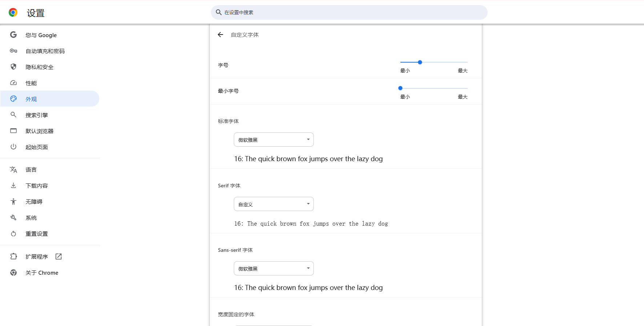Screen dimensions: 644x326
Task: Click the speedometer icon for 性能
Action: (13, 83)
